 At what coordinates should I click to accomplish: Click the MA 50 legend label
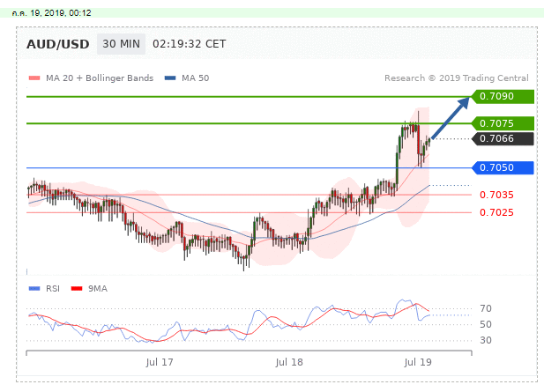196,78
